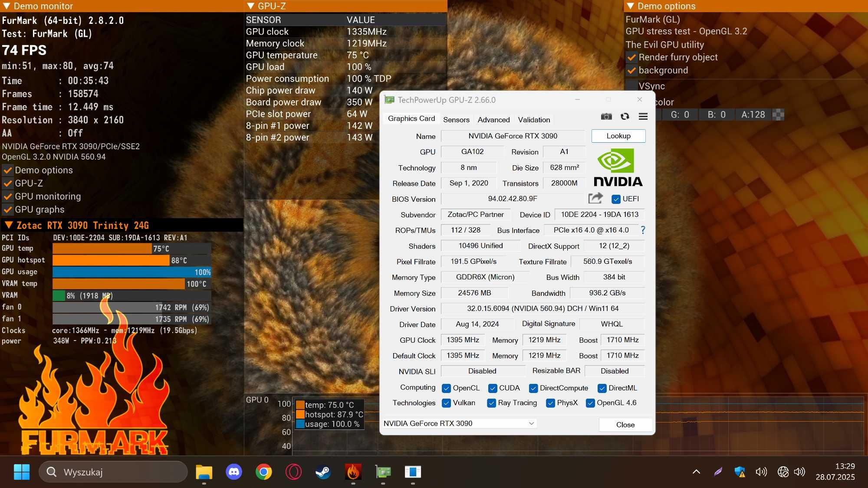Open the Advanced tab
868x488 pixels.
493,120
